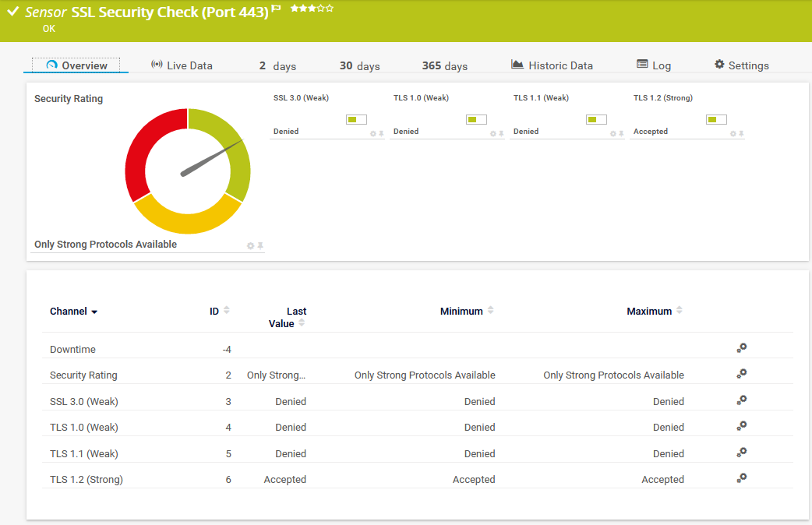The width and height of the screenshot is (812, 525).
Task: Open channel settings gear for Downtime row
Action: [742, 348]
